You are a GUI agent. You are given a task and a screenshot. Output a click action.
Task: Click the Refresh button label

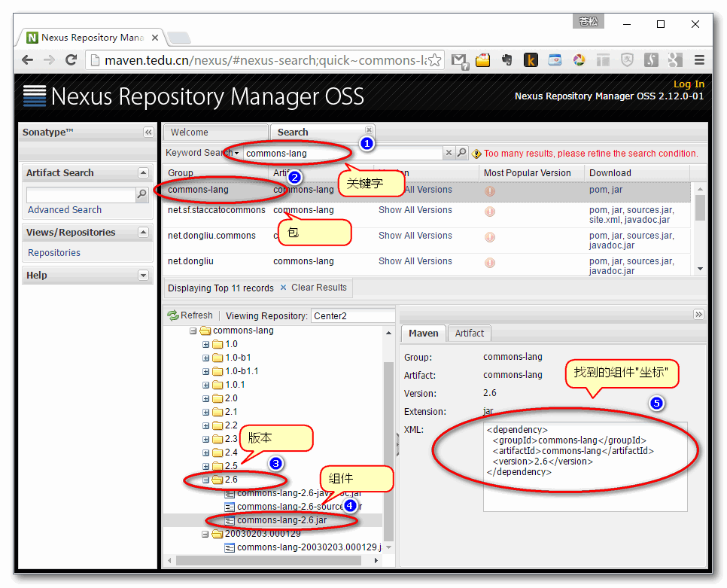click(196, 315)
